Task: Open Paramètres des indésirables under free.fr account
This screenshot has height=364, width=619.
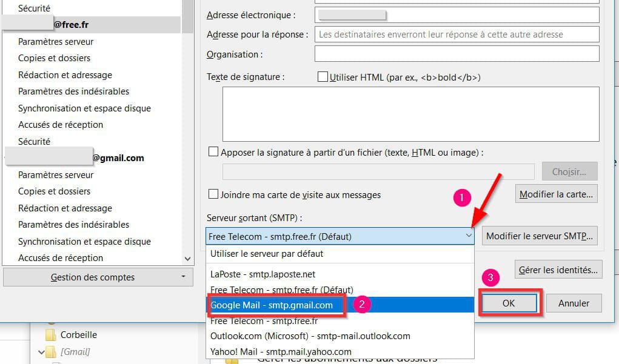Action: click(74, 91)
